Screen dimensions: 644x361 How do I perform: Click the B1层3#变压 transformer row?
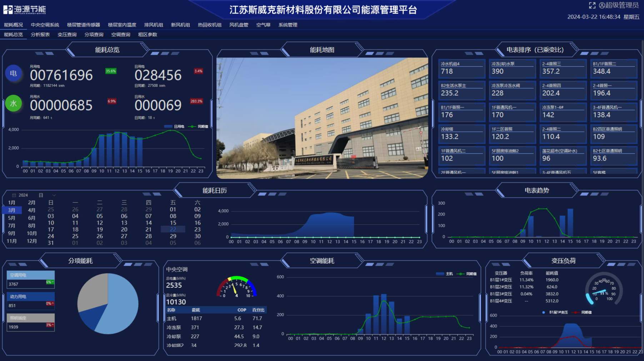pyautogui.click(x=524, y=294)
